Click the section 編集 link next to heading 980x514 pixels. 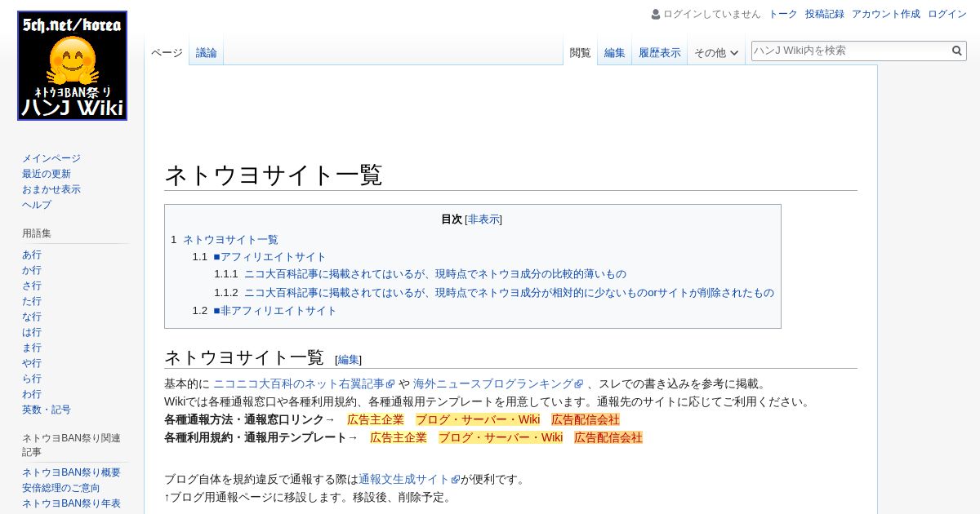click(x=349, y=360)
